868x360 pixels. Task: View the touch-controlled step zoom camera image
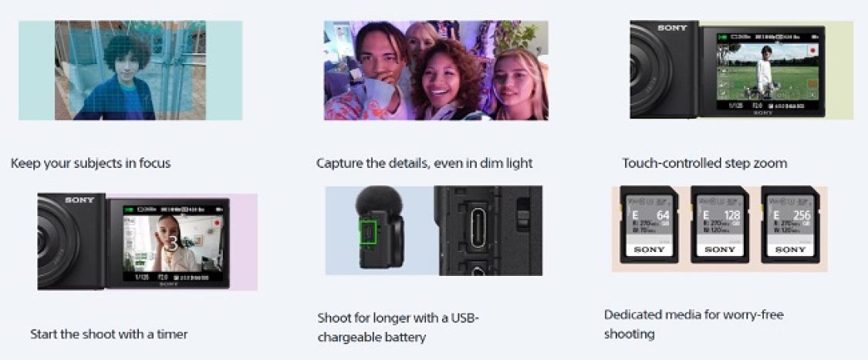741,69
